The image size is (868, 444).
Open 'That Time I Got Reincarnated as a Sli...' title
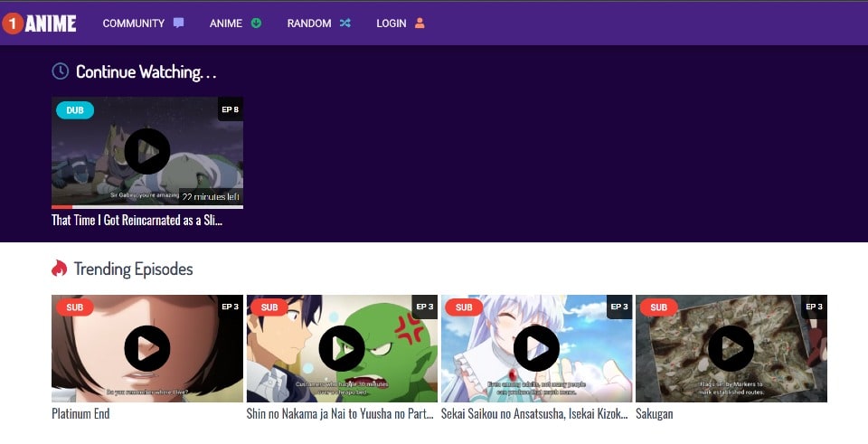[137, 220]
